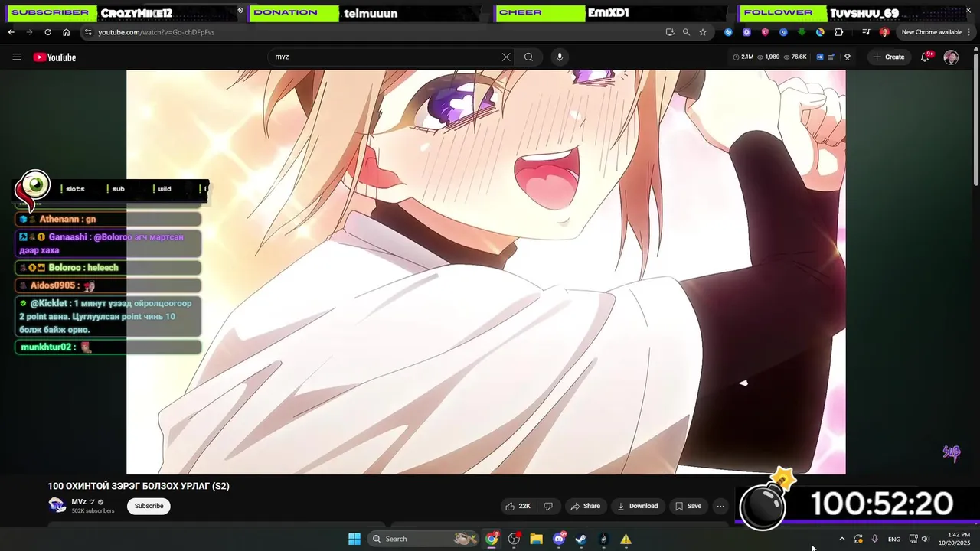Open the volume speaker tray icon

coord(925,539)
